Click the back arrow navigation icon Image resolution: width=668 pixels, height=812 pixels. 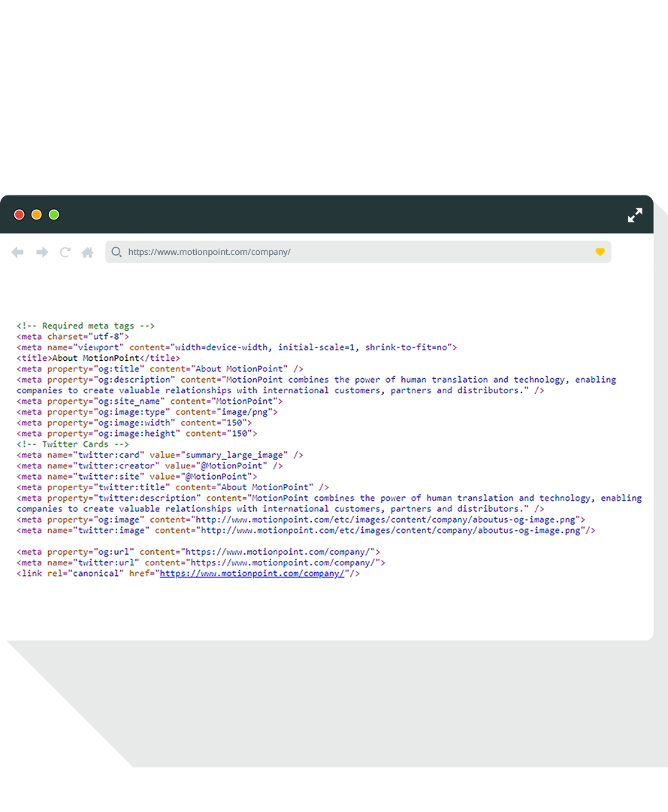pyautogui.click(x=17, y=253)
